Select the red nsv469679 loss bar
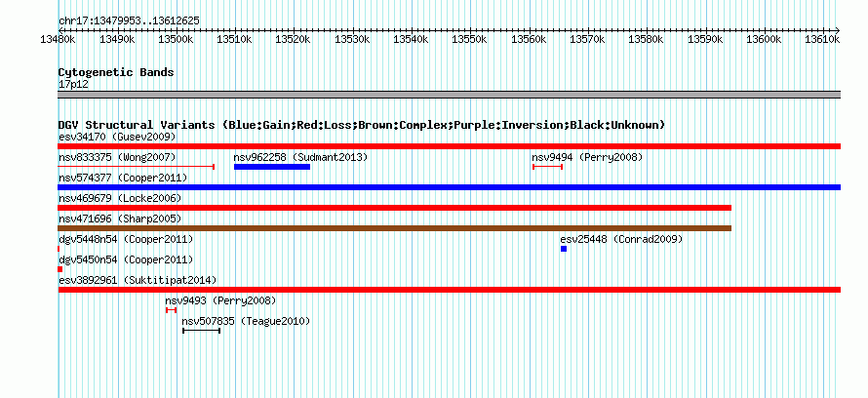 click(x=395, y=208)
